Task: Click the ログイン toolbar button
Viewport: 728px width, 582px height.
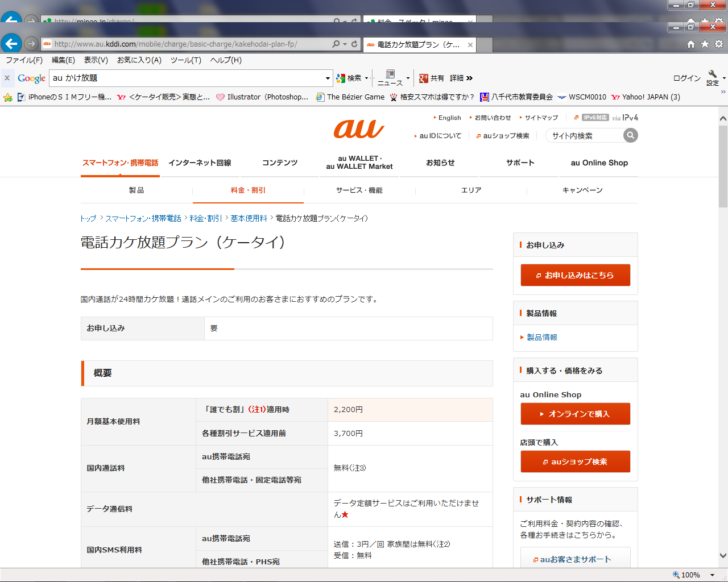Action: [687, 78]
